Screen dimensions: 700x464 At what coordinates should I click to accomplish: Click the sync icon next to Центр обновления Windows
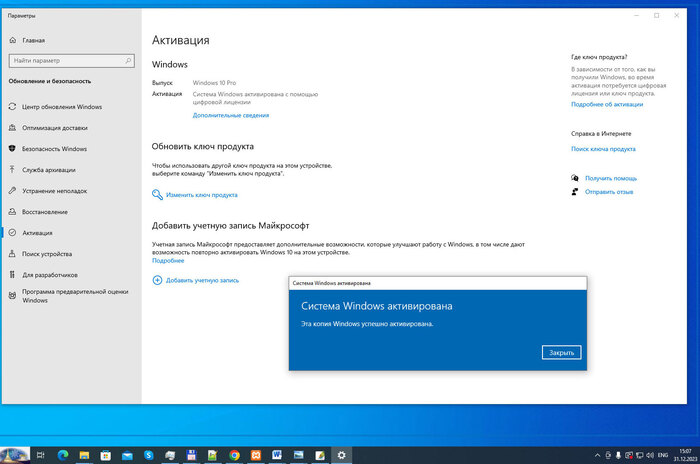12,107
